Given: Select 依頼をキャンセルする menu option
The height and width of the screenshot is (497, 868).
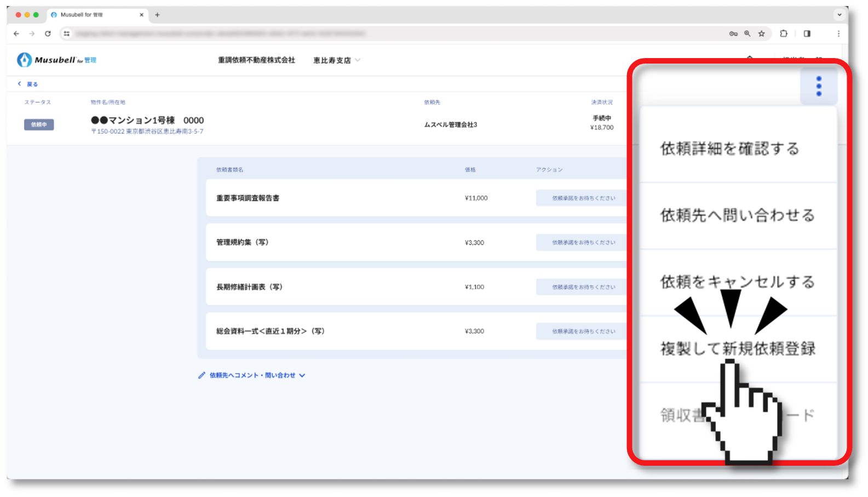Looking at the screenshot, I should coord(737,282).
